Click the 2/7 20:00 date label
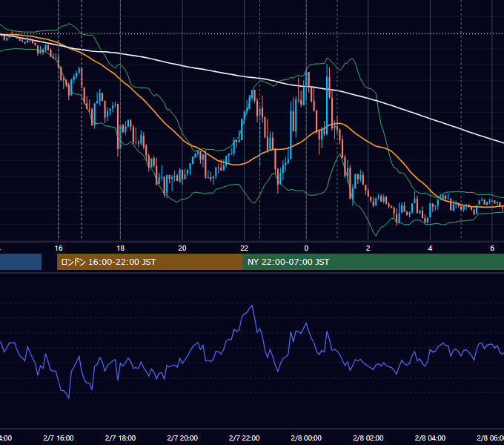 coord(182,438)
